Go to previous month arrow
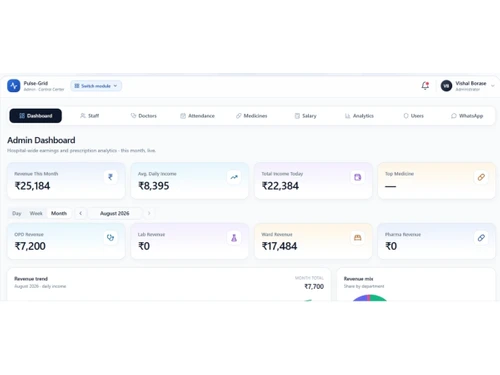The height and width of the screenshot is (375, 500). click(80, 213)
